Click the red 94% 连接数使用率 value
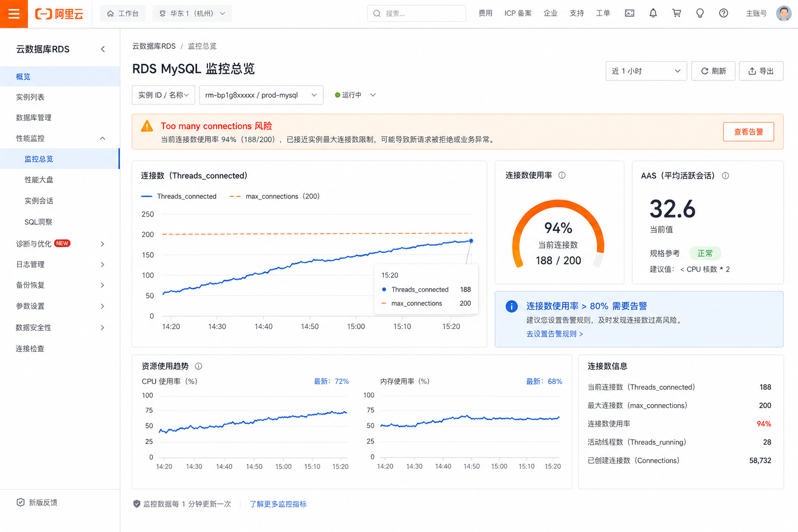798x532 pixels. click(x=764, y=424)
